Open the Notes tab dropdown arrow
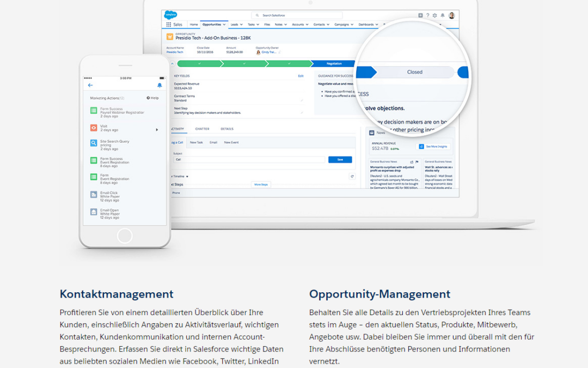This screenshot has width=588, height=368. [x=285, y=25]
